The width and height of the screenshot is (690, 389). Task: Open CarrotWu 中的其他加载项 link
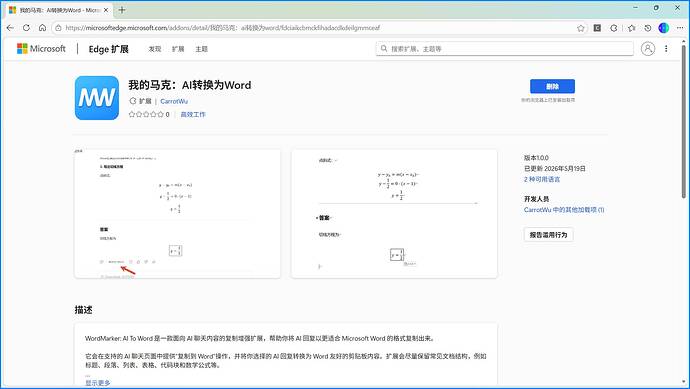point(564,210)
